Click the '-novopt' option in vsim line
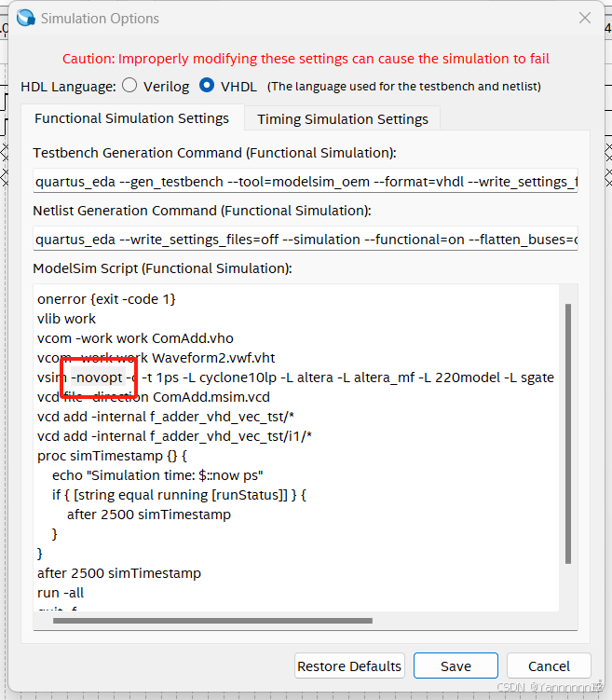Image resolution: width=612 pixels, height=700 pixels. tap(97, 377)
